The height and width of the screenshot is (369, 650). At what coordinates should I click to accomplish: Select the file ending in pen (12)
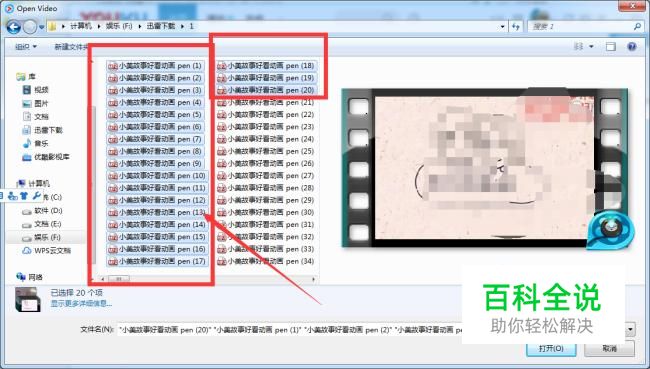(x=158, y=200)
